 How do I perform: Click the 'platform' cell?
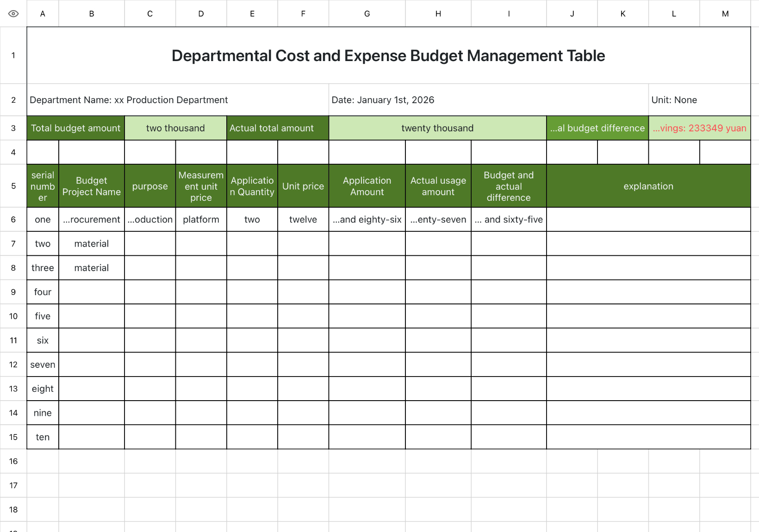[201, 219]
